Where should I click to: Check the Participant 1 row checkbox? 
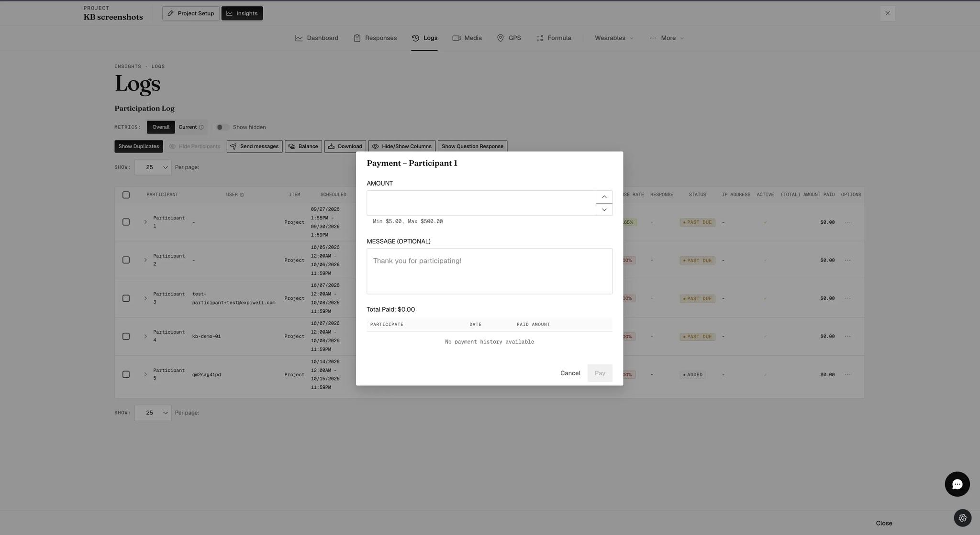point(126,222)
